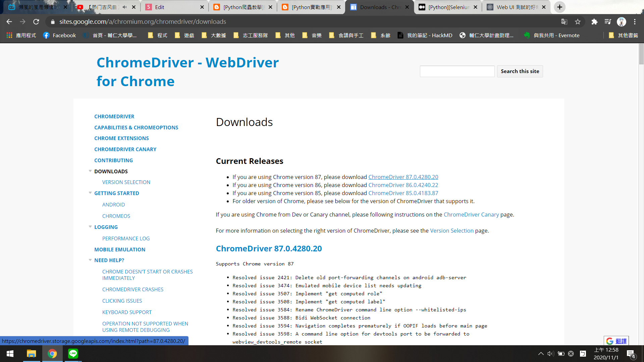Collapse the GETTING STARTED section arrow
The height and width of the screenshot is (362, 644).
pos(90,193)
